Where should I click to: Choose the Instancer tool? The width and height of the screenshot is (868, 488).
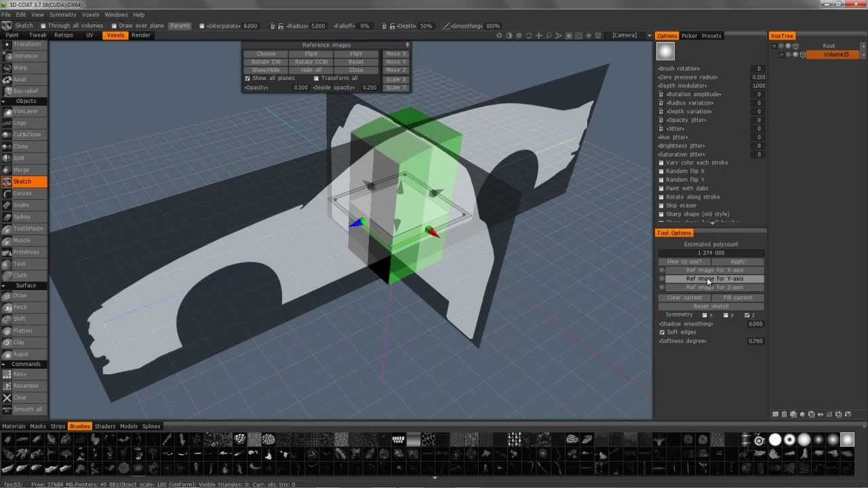(24, 56)
